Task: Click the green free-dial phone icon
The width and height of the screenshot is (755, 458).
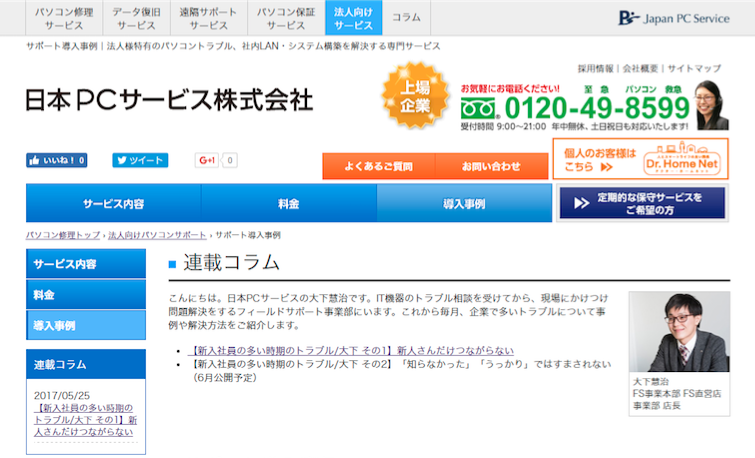Action: (x=478, y=108)
